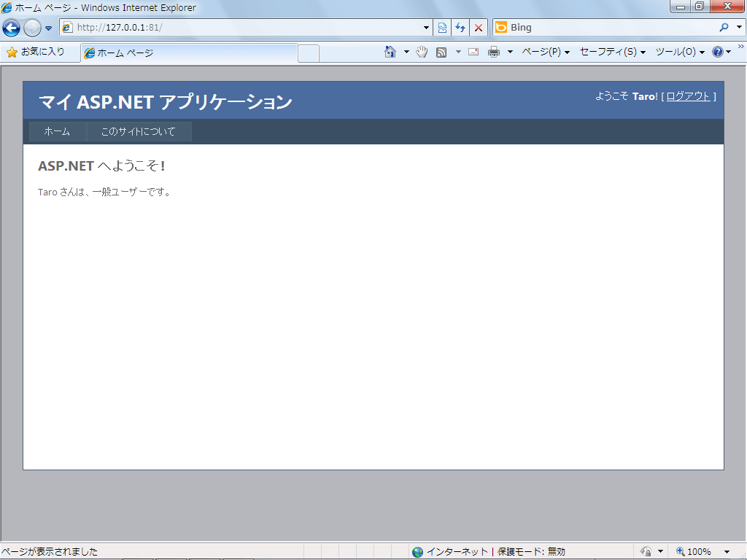Click the address bar URL field
Viewport: 747px width, 560px height.
click(x=247, y=28)
